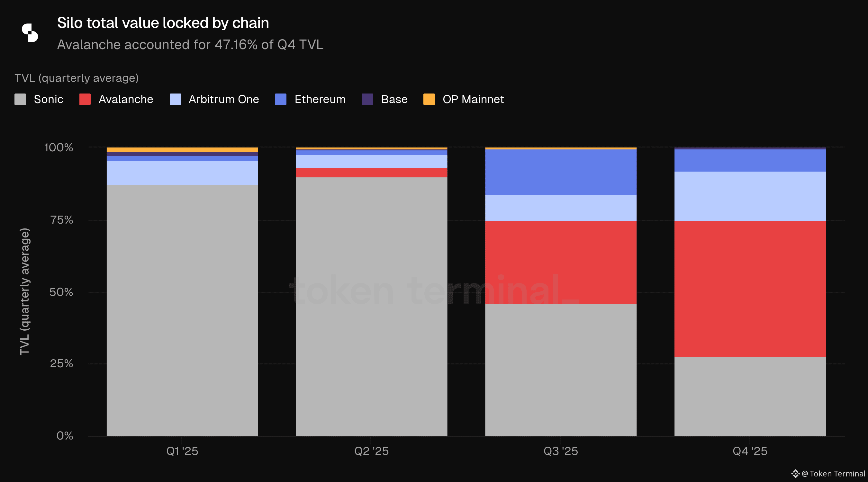The height and width of the screenshot is (482, 868).
Task: Toggle the Sonic legend swatch
Action: (20, 99)
